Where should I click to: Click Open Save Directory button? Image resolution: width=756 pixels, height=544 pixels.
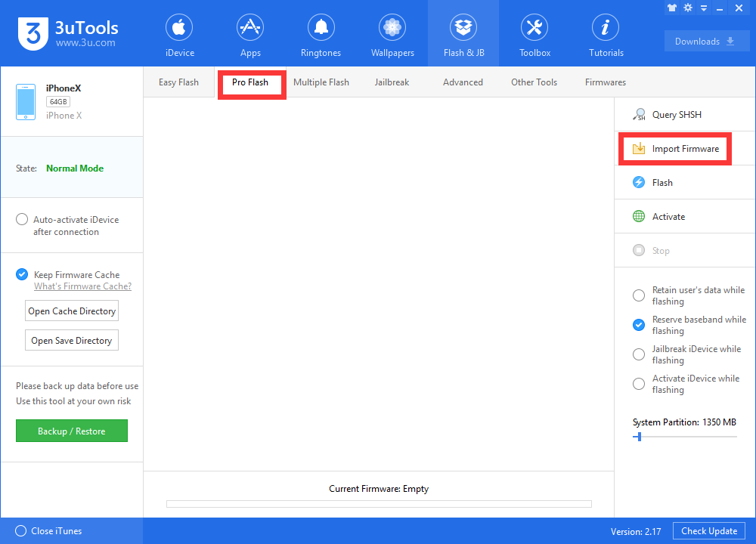[72, 341]
